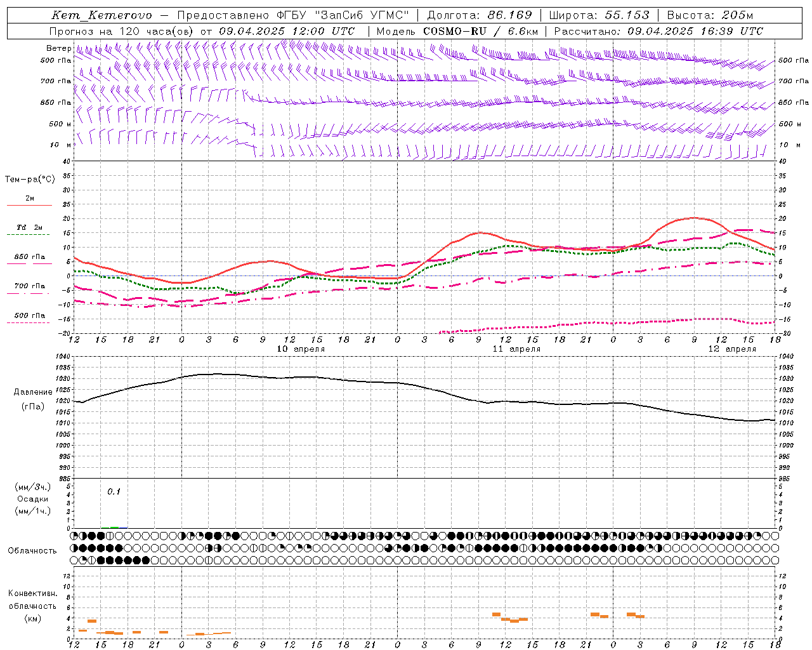812x650 pixels.
Task: Click the (км) unit label for convective cloud
Action: coord(32,618)
